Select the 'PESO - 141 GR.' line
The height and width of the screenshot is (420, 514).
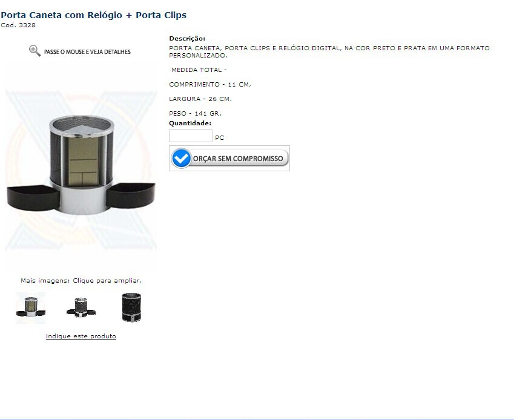(196, 113)
